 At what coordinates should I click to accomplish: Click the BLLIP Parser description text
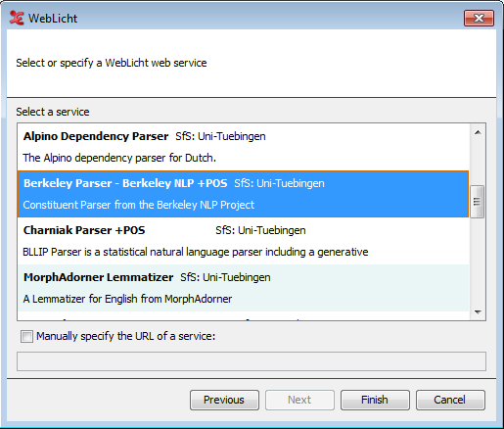[196, 252]
